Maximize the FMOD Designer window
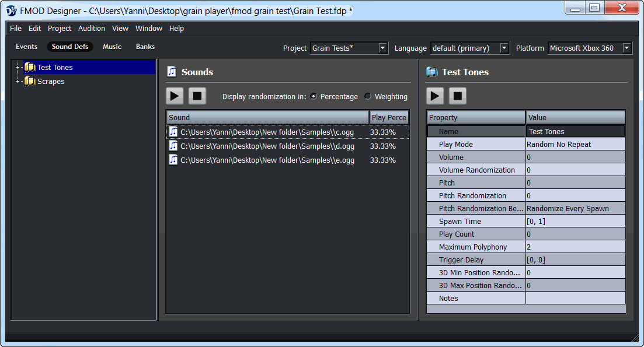Image resolution: width=644 pixels, height=347 pixels. 594,8
